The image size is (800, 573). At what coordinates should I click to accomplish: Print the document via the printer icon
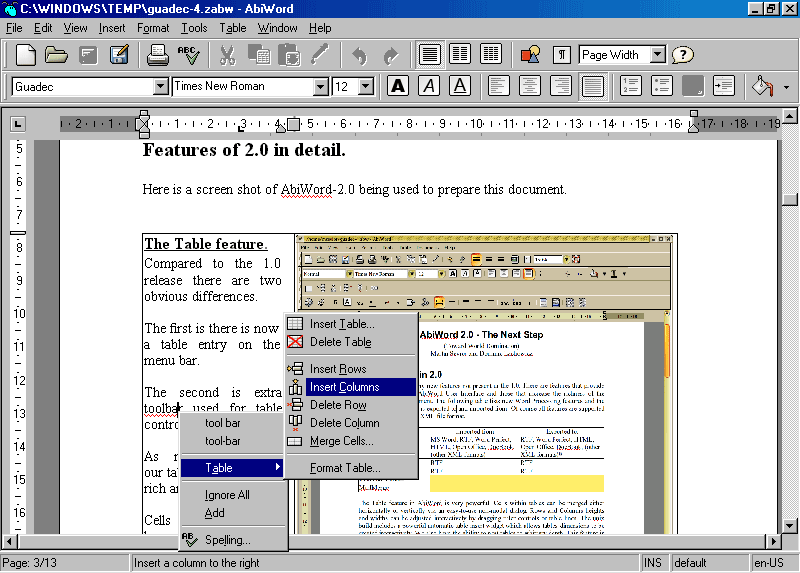(158, 55)
